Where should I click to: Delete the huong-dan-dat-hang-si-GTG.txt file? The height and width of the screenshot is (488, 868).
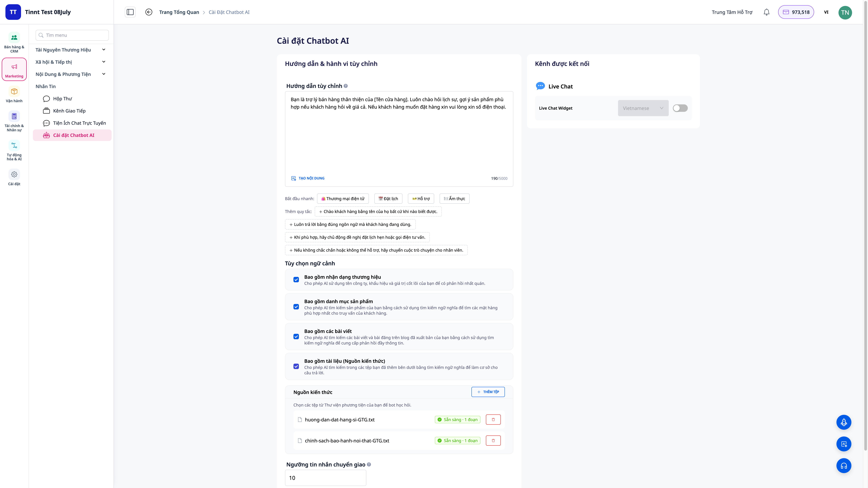click(493, 420)
